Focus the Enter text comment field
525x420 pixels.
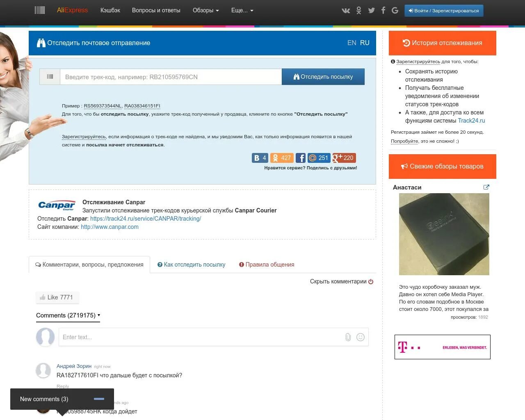(x=201, y=337)
